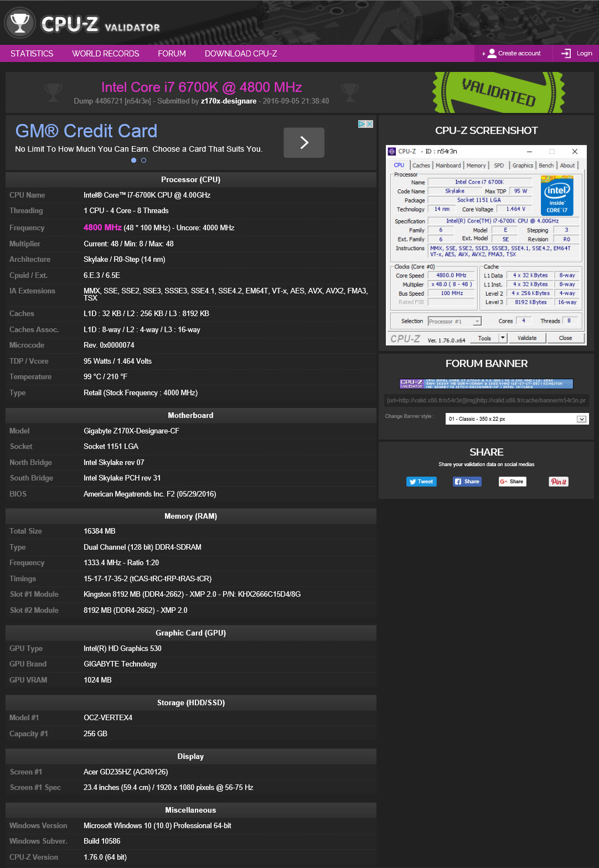Select the Mainboard tab in CPU-Z screenshot
Image resolution: width=599 pixels, height=868 pixels.
coord(448,166)
